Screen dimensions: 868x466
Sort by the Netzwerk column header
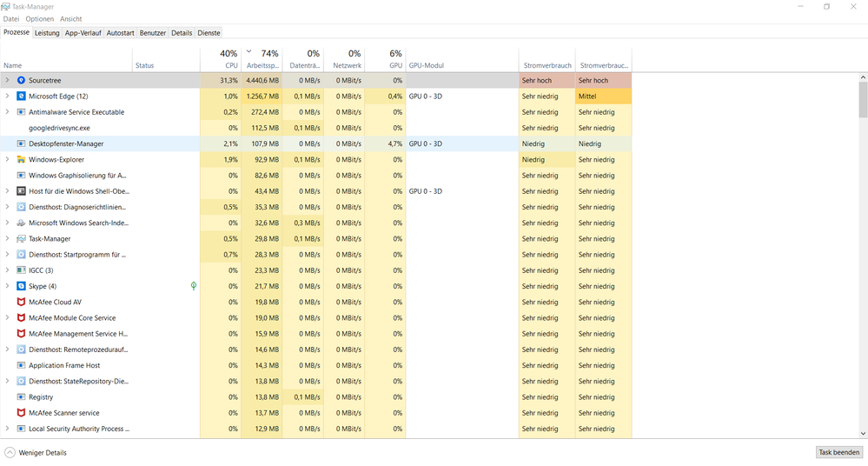[x=344, y=60]
